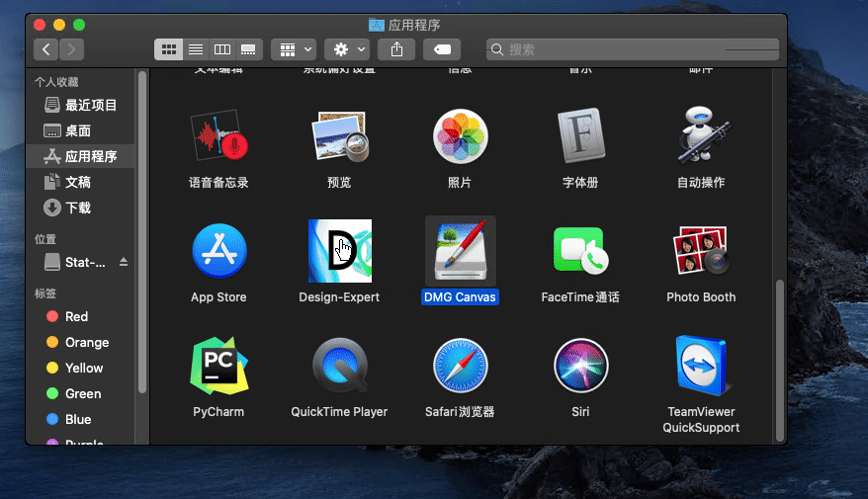Select the FaceTime通话 application icon
The width and height of the screenshot is (868, 499).
click(x=580, y=251)
